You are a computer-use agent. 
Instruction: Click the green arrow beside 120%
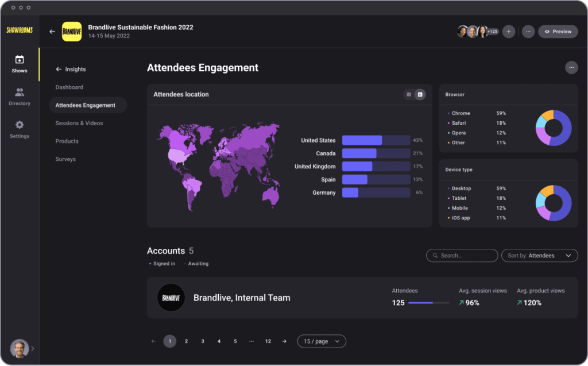pyautogui.click(x=519, y=303)
